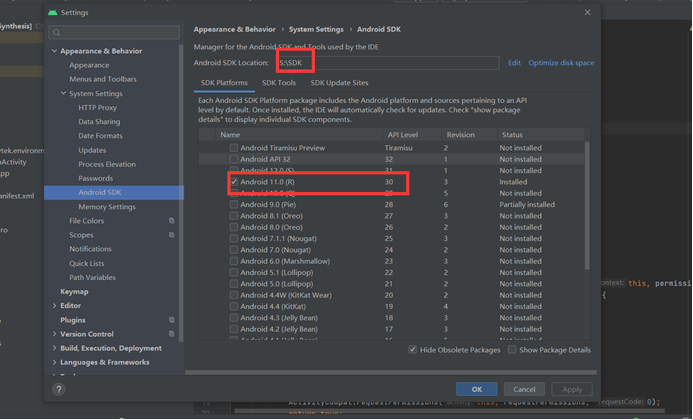Enable Show Package Details checkbox
The width and height of the screenshot is (693, 420).
(512, 350)
